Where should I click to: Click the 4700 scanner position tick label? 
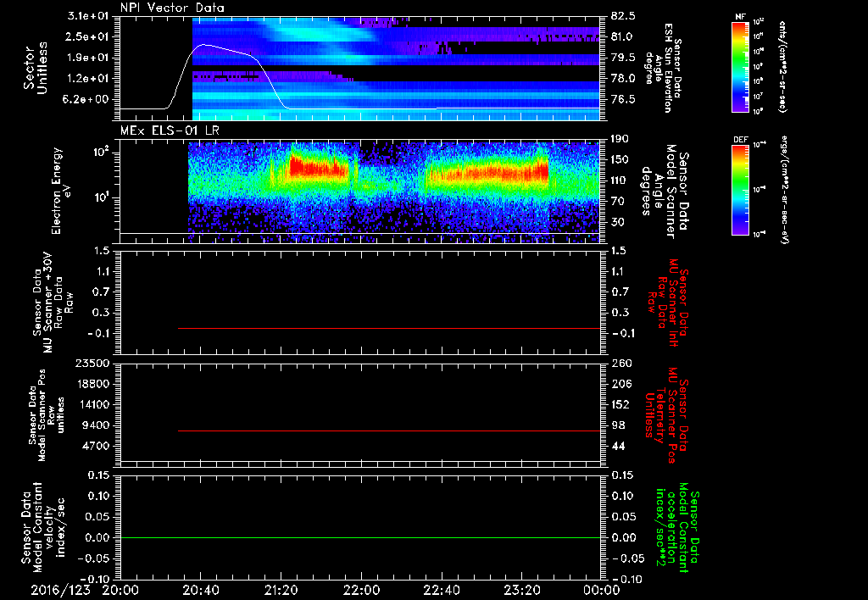[97, 446]
